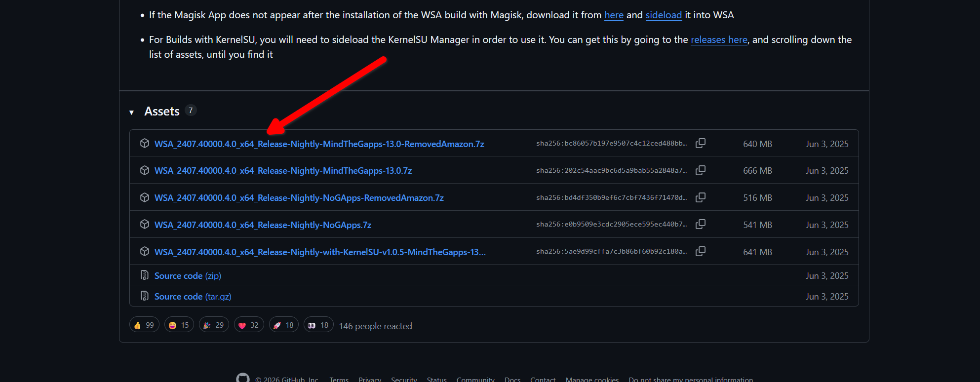This screenshot has width=980, height=382.
Task: Open the Magisk download 'here' link
Action: (x=614, y=15)
